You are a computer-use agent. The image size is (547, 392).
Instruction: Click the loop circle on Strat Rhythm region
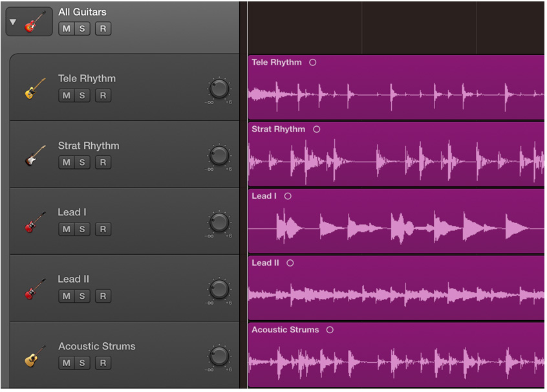tap(316, 129)
